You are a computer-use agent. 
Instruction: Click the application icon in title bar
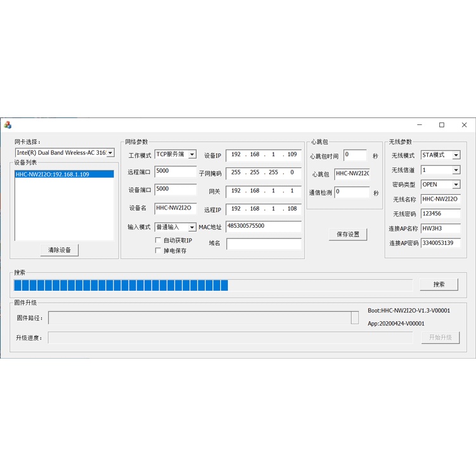(x=8, y=125)
